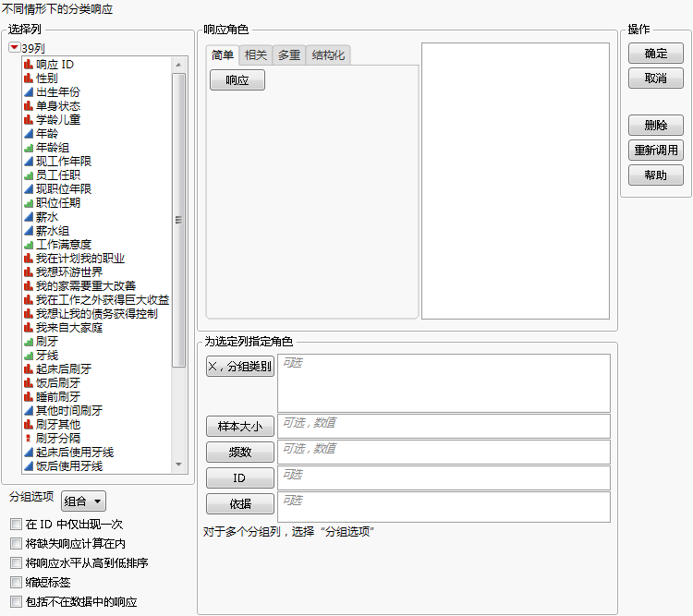Switch to the 简单 tab
Screen dimensions: 693x616
[x=223, y=55]
